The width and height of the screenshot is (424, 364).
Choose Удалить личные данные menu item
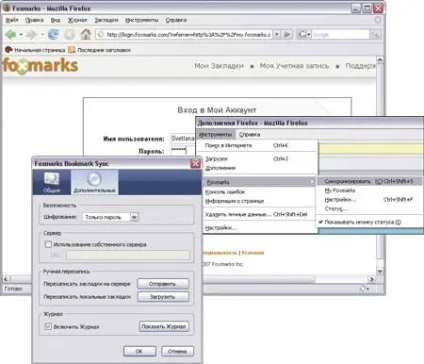click(259, 214)
